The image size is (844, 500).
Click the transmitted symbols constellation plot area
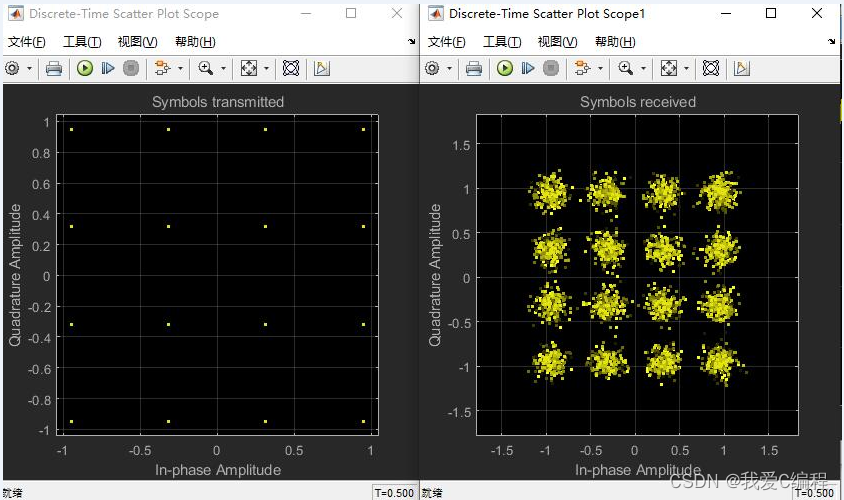217,275
